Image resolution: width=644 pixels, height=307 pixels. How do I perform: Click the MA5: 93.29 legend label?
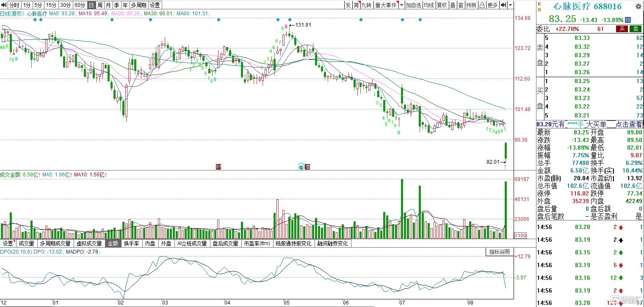(x=62, y=14)
